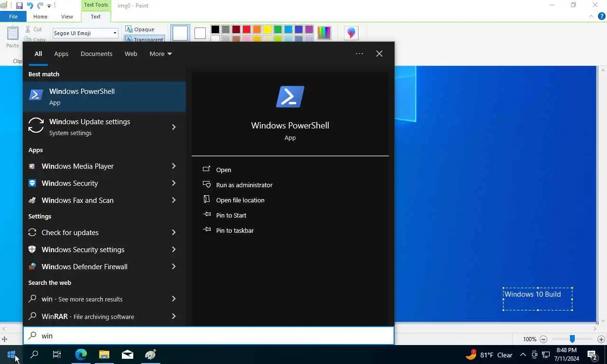Screen dimensions: 607x364
Task: Click the Cut scissors icon
Action: 28,29
